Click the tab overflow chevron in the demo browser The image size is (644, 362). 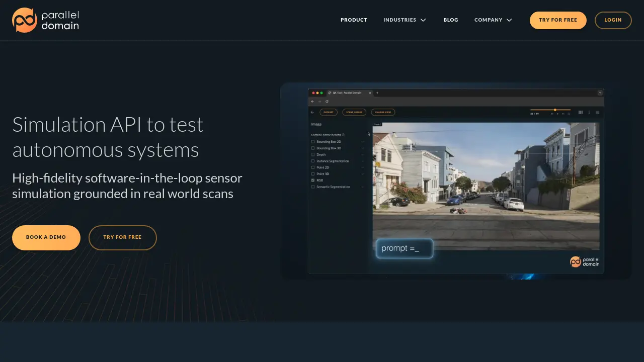click(600, 93)
